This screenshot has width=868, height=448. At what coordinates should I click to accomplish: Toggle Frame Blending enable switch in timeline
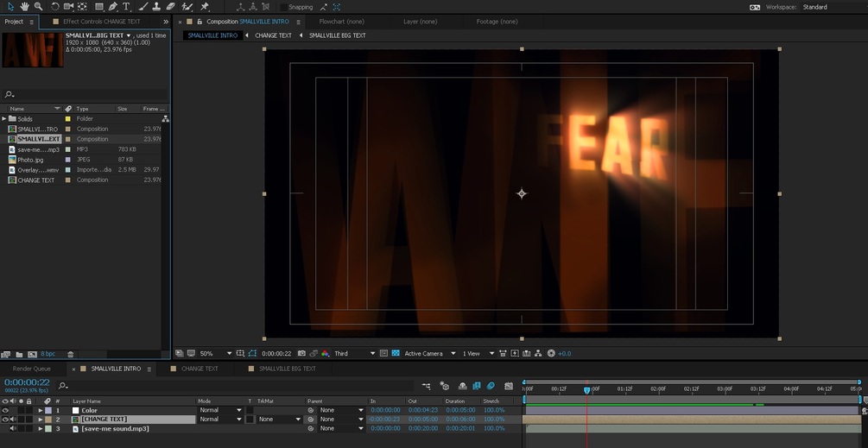[476, 386]
